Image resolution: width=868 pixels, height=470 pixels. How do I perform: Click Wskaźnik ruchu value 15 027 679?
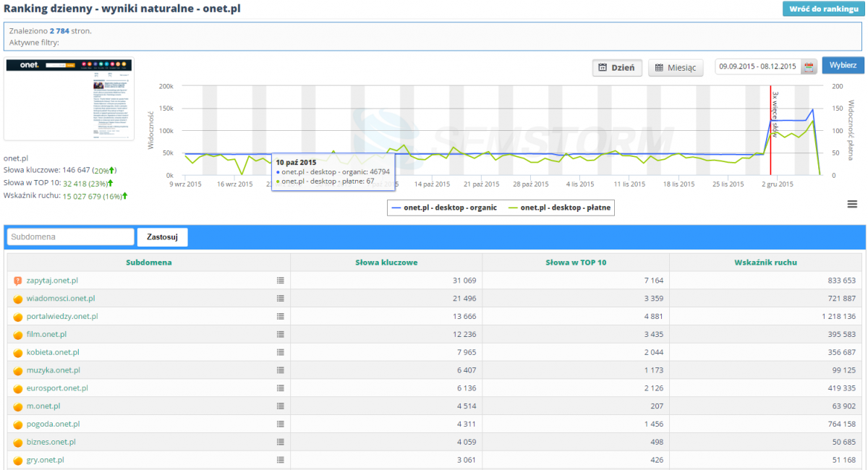tap(81, 196)
